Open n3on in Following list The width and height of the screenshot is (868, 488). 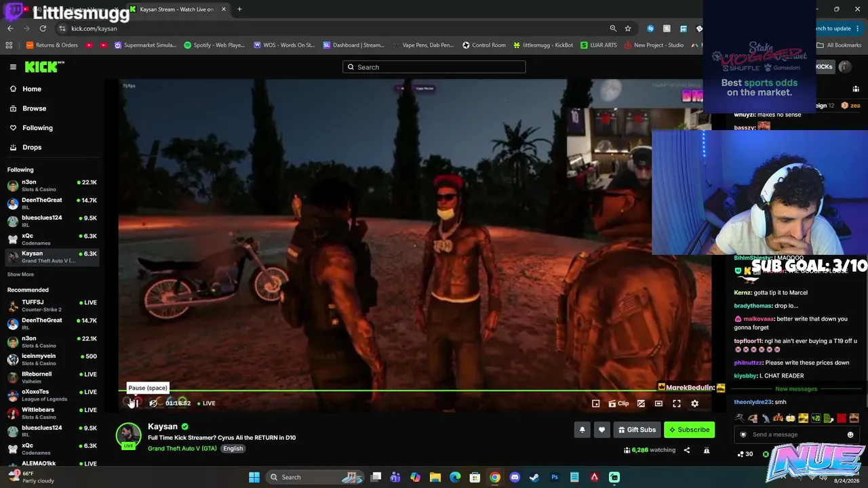click(x=52, y=186)
